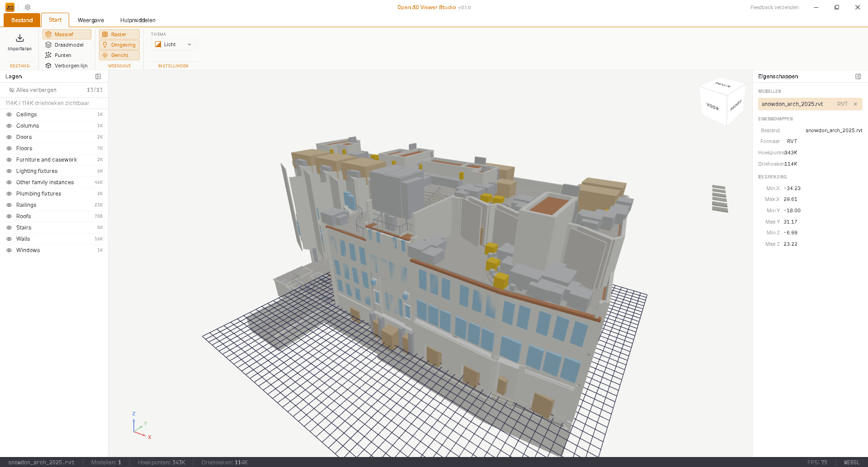868x467 pixels.
Task: Collapse the Lagen panel icon
Action: click(x=98, y=76)
